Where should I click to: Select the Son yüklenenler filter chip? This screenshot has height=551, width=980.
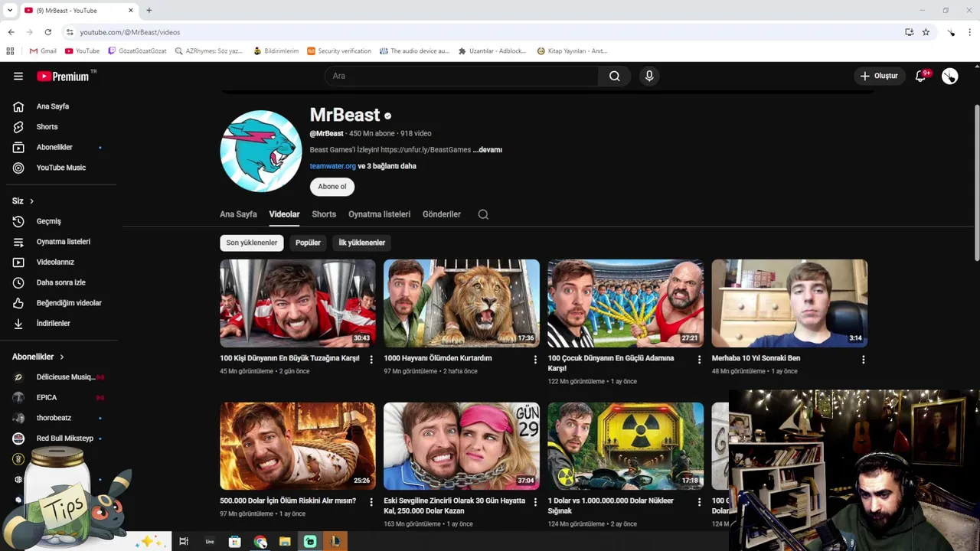point(252,243)
